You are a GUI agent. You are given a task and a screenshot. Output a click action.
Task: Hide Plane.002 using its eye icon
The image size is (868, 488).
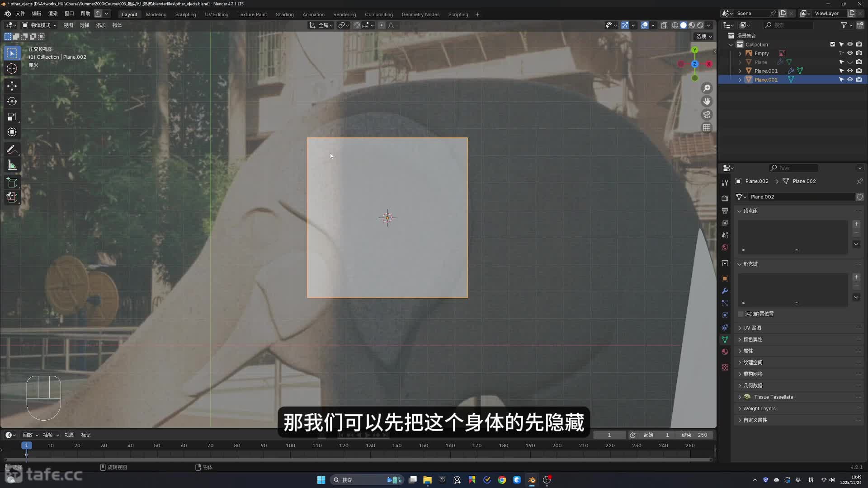(x=850, y=80)
